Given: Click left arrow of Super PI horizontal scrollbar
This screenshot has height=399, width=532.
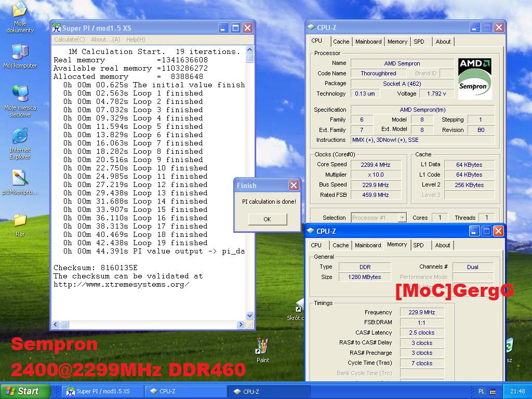Looking at the screenshot, I should [56, 325].
